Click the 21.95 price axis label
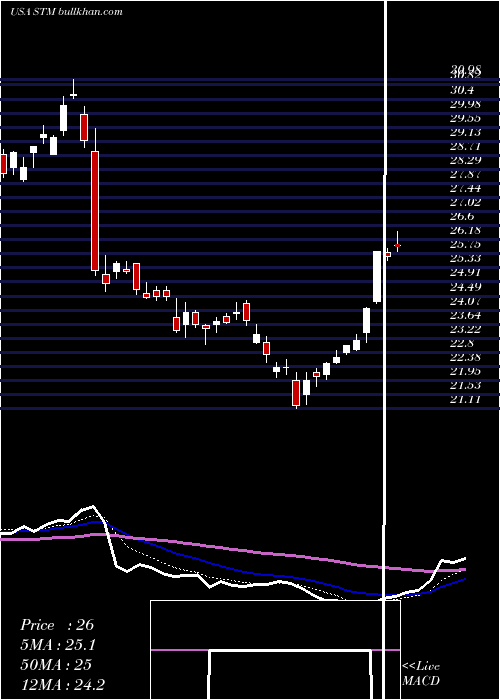The width and height of the screenshot is (500, 700). [x=466, y=371]
